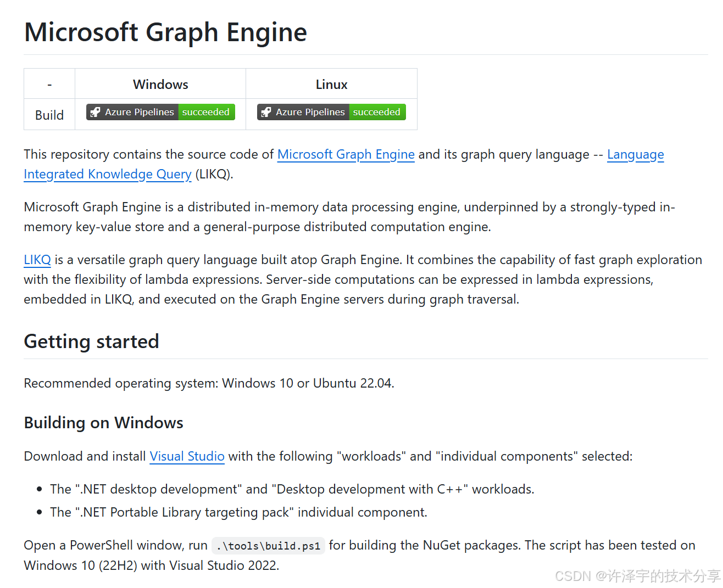
Task: Click the Building on Windows subheading
Action: 104,423
